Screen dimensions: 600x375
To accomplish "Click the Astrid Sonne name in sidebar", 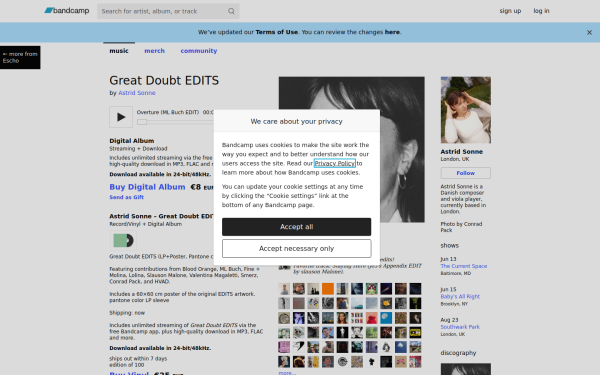I will [461, 152].
